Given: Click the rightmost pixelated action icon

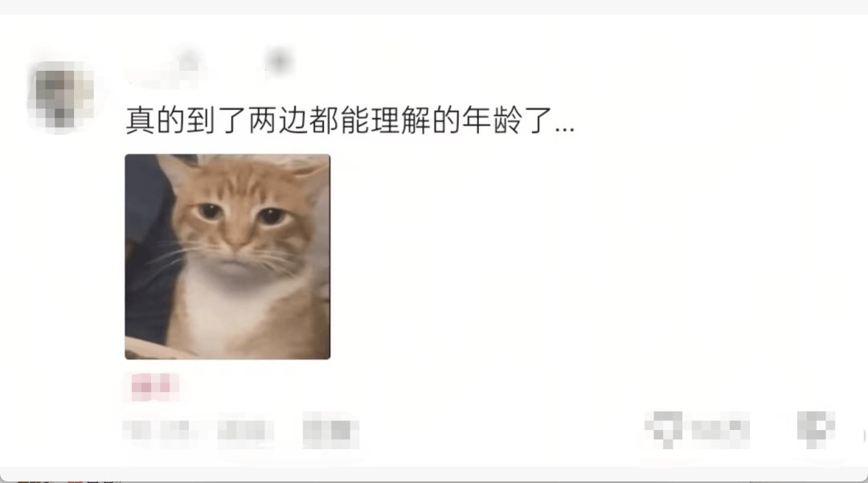Looking at the screenshot, I should (816, 430).
